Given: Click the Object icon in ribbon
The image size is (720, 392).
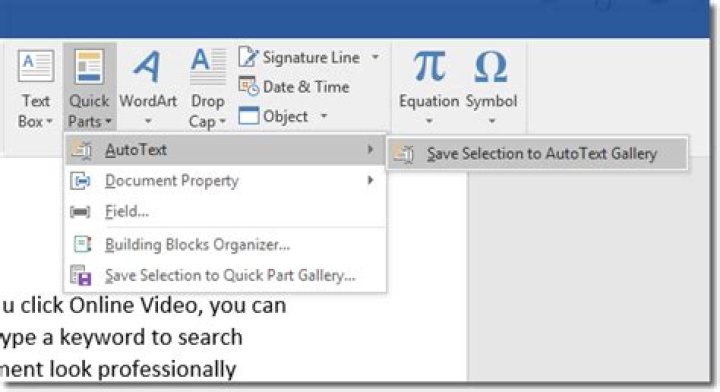Looking at the screenshot, I should (x=248, y=116).
